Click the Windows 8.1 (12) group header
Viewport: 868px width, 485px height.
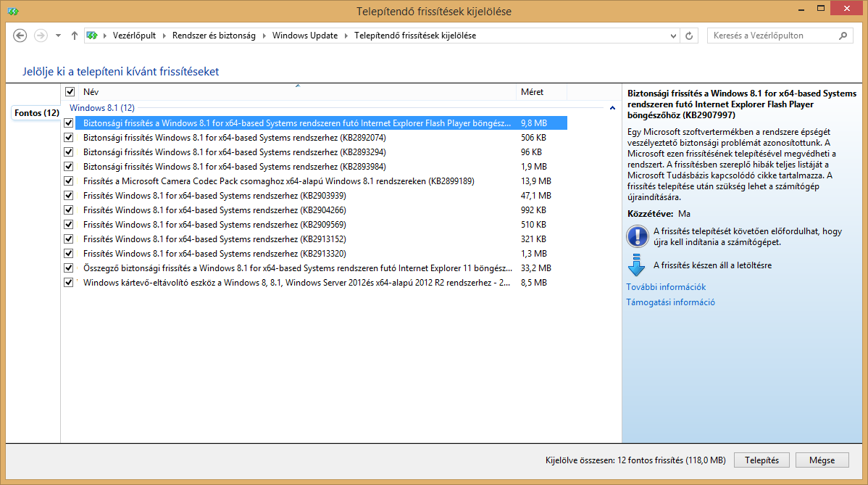102,108
